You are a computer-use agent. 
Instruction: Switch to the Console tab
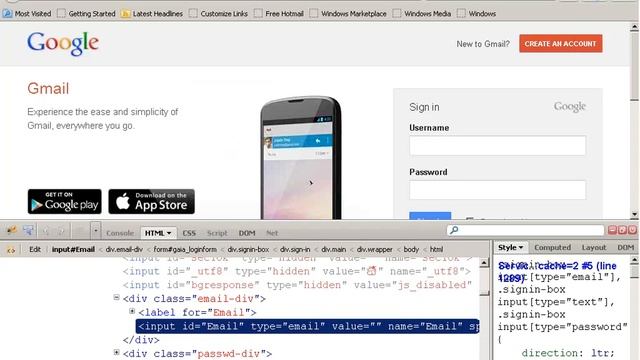[x=120, y=233]
